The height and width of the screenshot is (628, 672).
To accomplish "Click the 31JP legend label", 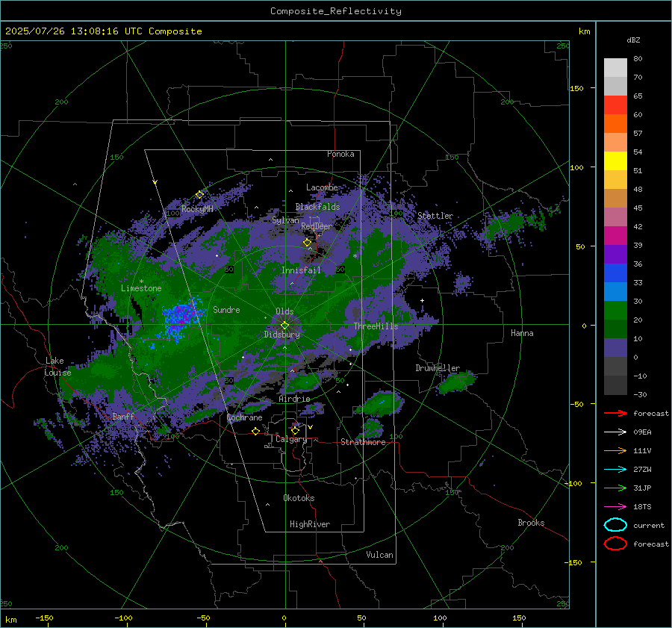I will (x=642, y=488).
